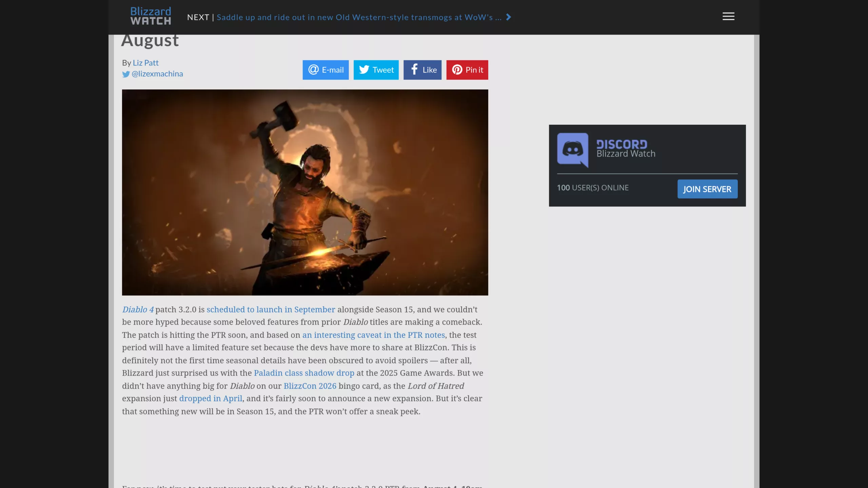The image size is (868, 488).
Task: Share article with Tweet button
Action: click(x=376, y=70)
